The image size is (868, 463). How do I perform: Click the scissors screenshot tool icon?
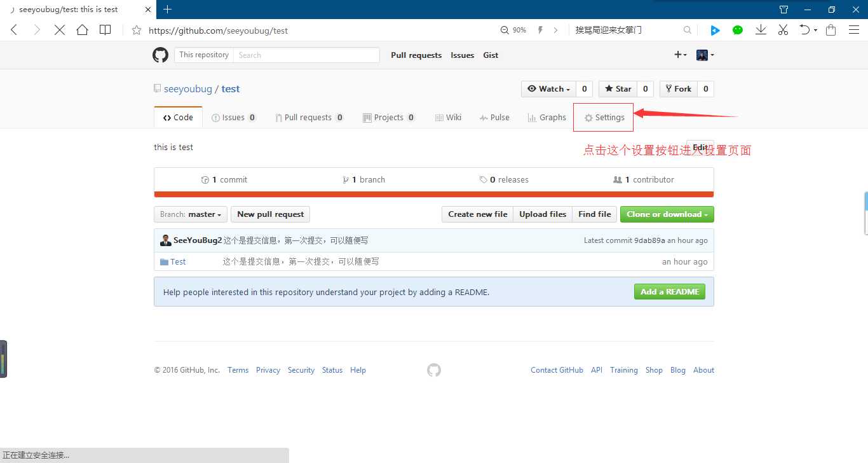pyautogui.click(x=783, y=30)
